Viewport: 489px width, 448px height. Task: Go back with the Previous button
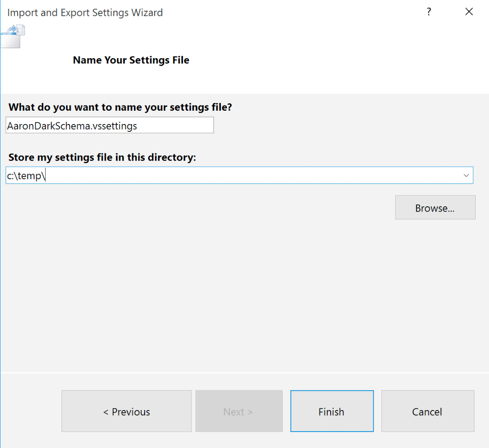(x=127, y=412)
